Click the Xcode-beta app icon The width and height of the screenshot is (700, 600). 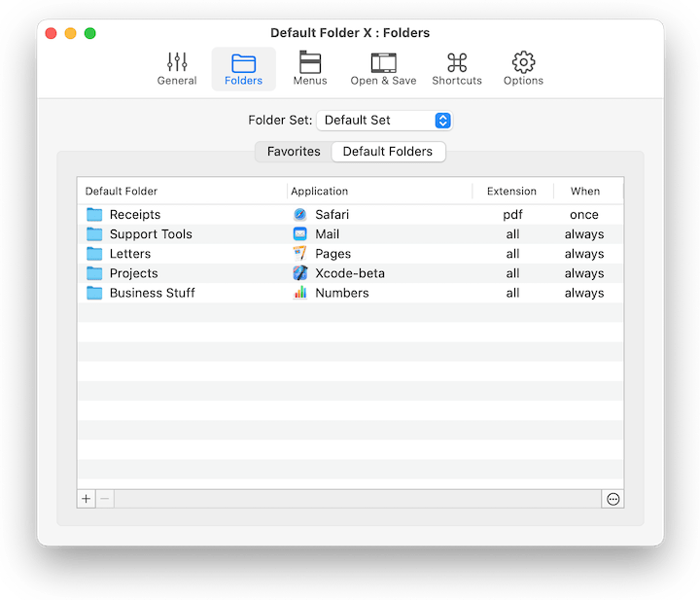300,273
